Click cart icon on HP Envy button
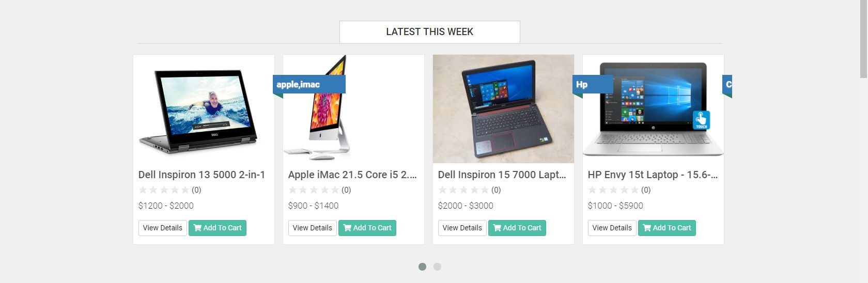The image size is (868, 283). [647, 228]
